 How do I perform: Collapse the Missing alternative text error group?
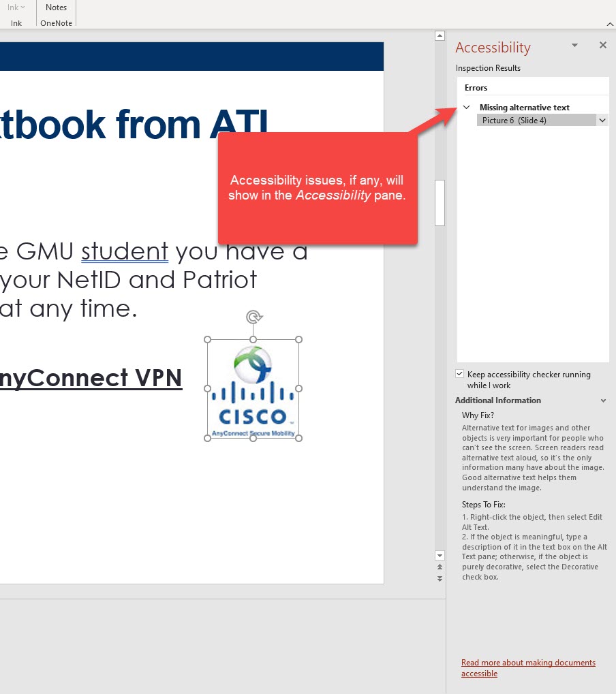(466, 107)
